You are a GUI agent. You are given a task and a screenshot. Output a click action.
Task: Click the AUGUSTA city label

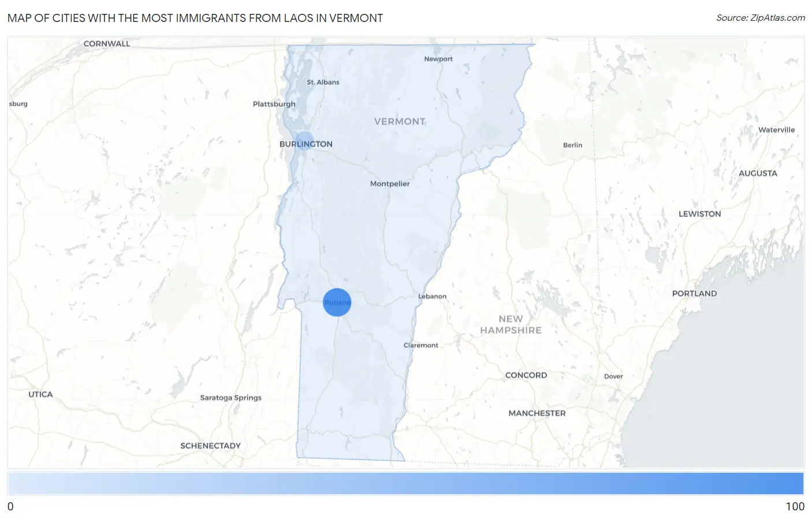point(758,173)
